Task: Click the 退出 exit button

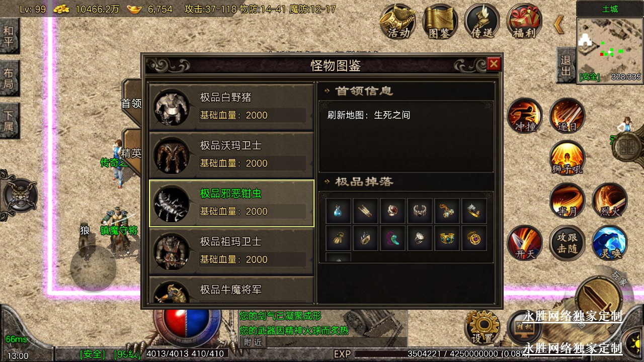Action: 566,66
